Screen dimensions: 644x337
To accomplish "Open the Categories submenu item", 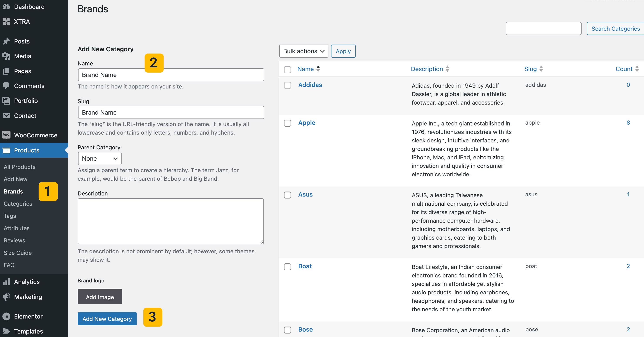I will coord(18,204).
